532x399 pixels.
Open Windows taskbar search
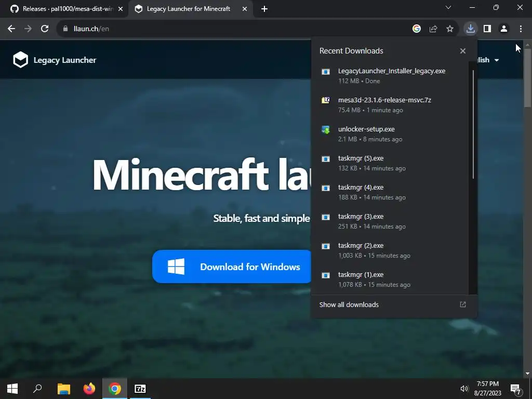click(x=37, y=389)
